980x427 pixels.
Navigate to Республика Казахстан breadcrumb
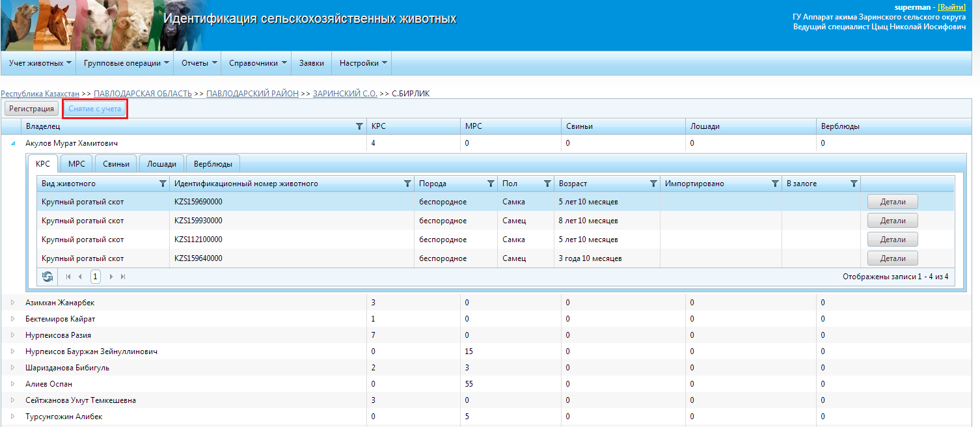[x=40, y=94]
